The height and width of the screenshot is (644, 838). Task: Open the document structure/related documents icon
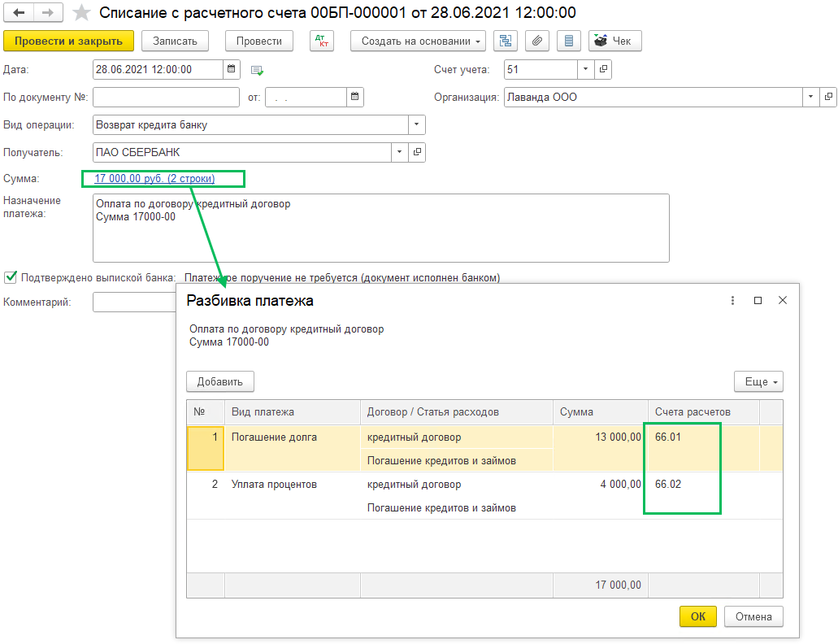506,41
